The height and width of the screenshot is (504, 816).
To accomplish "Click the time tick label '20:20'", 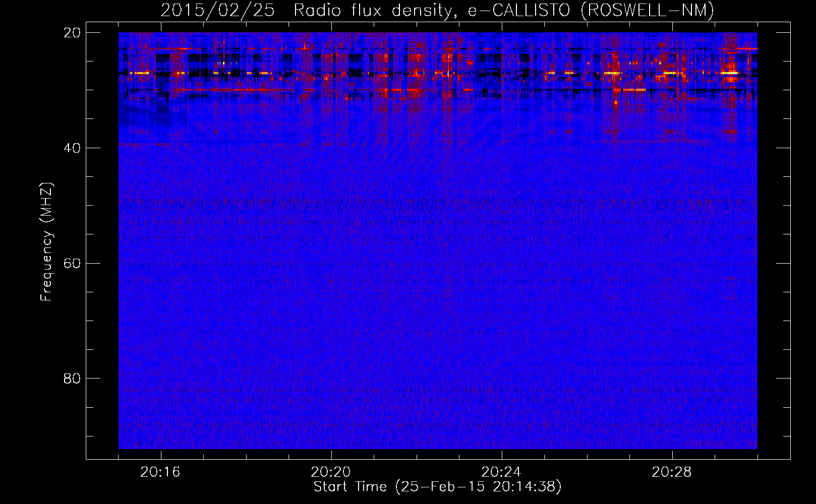I will click(x=331, y=472).
